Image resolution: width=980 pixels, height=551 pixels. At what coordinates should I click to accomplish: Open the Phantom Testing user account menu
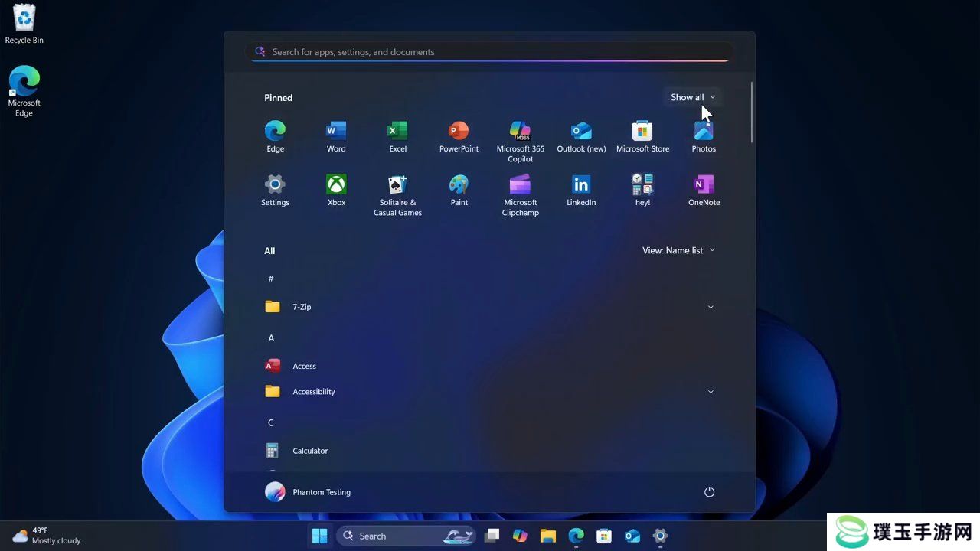click(308, 492)
